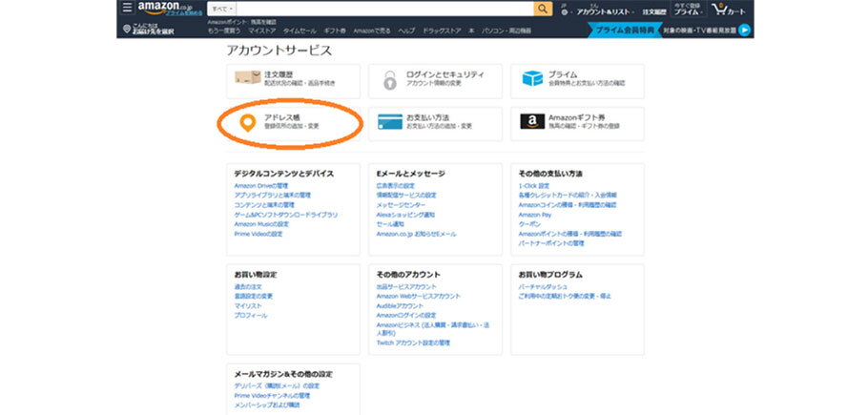Screen dimensions: 868x415
Task: Open 注文履歴 in the top header
Action: pos(654,11)
